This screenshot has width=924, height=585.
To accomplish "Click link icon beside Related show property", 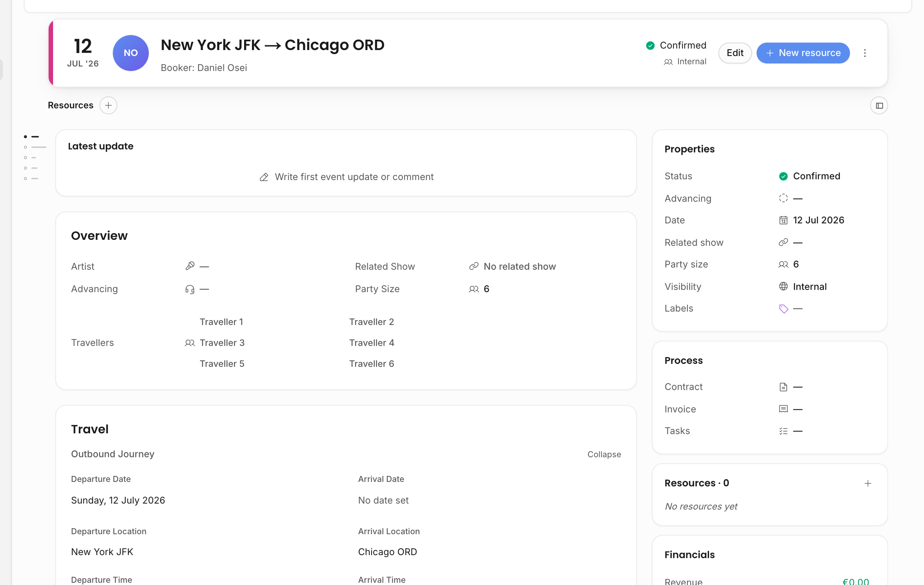I will 783,242.
